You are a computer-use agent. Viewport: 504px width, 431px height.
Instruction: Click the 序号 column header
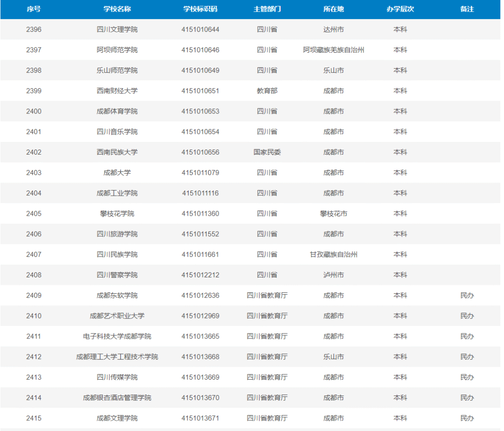click(34, 9)
